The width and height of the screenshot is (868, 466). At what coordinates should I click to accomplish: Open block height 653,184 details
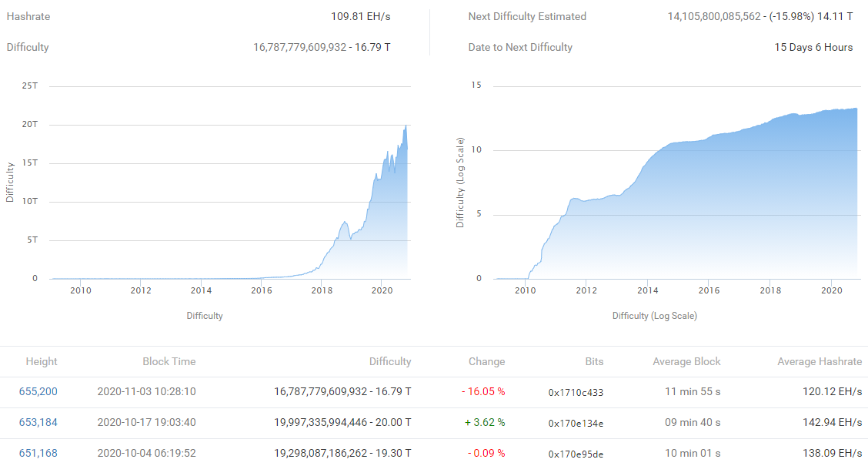(x=42, y=423)
